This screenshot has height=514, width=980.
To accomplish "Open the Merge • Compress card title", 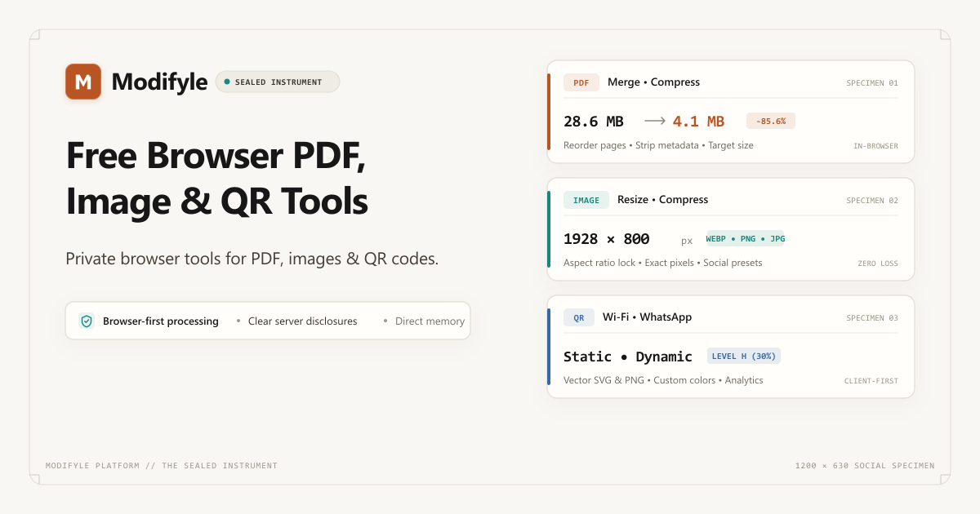I will (653, 82).
